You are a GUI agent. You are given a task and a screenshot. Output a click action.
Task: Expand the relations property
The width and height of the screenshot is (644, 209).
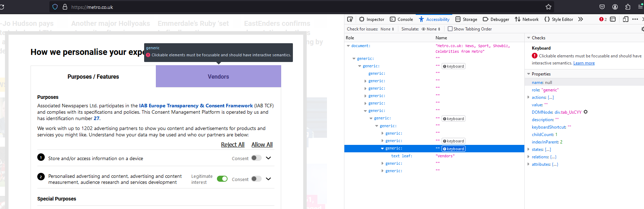pyautogui.click(x=528, y=157)
